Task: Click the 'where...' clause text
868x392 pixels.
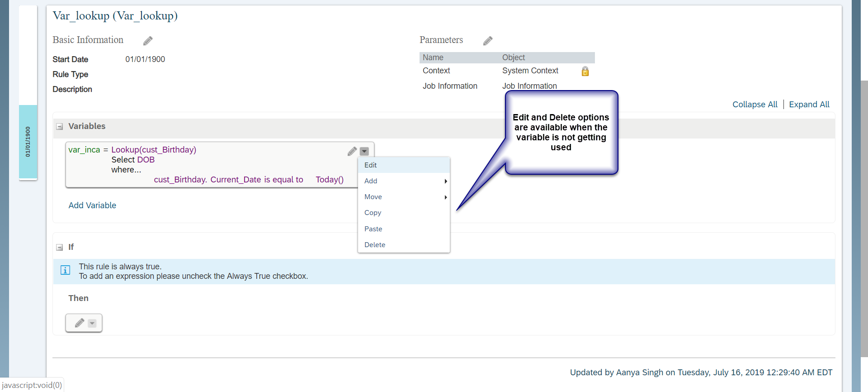Action: pyautogui.click(x=126, y=170)
